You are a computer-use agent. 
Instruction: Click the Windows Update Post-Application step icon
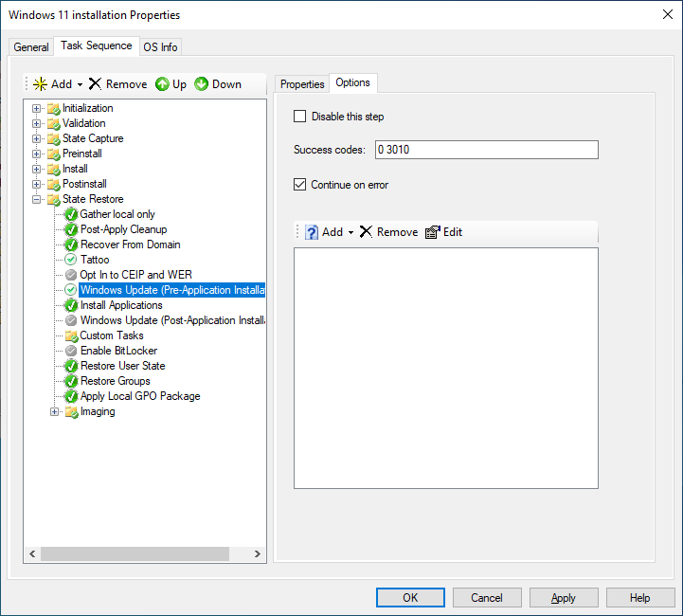click(71, 320)
